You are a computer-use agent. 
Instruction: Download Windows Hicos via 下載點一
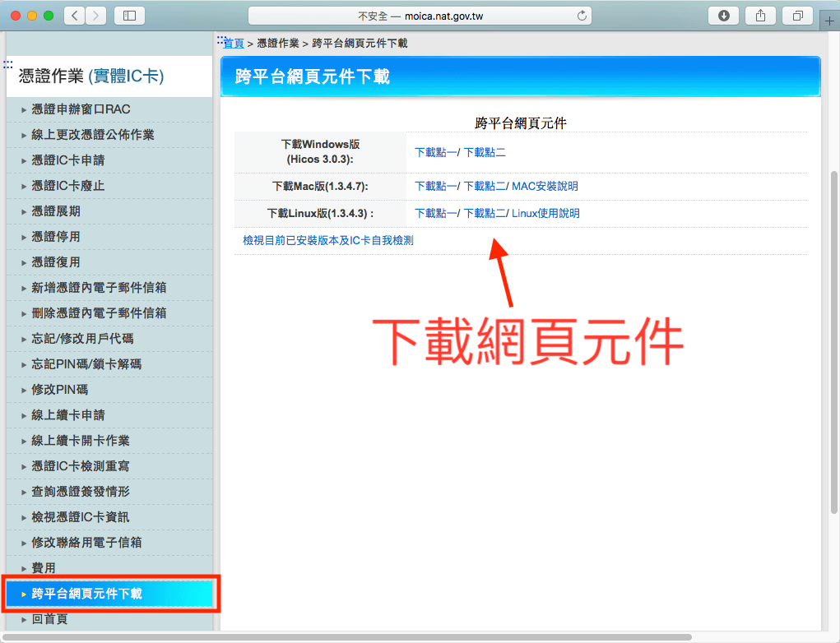point(435,153)
